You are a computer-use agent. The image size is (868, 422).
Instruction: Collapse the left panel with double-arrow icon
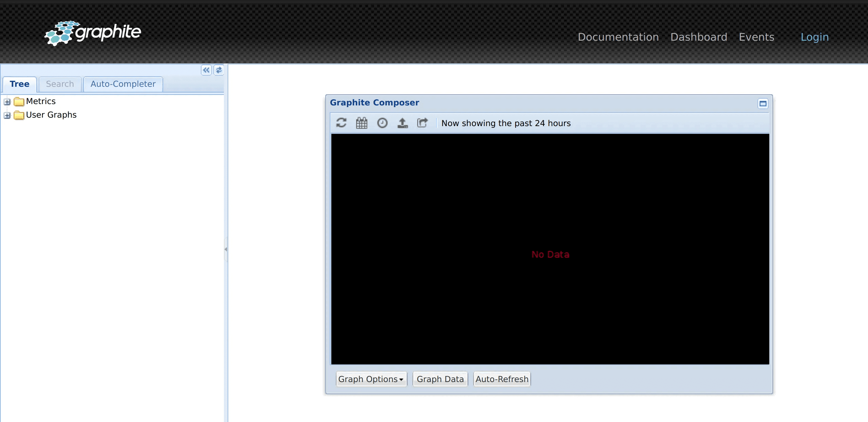[206, 70]
